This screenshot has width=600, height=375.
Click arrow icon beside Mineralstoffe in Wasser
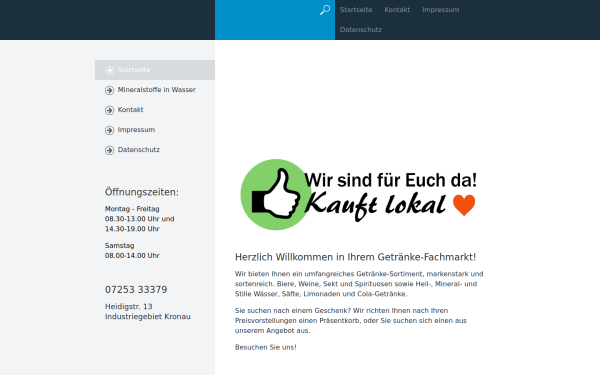point(109,90)
